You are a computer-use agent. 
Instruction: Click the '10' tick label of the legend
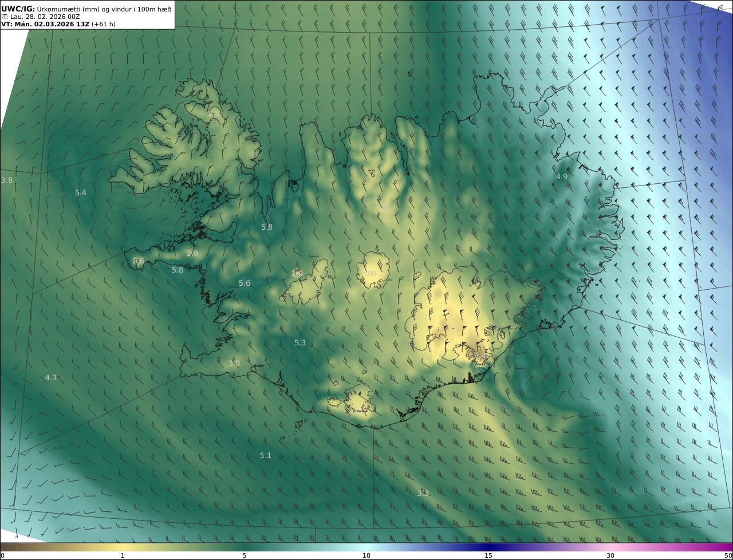pos(366,556)
